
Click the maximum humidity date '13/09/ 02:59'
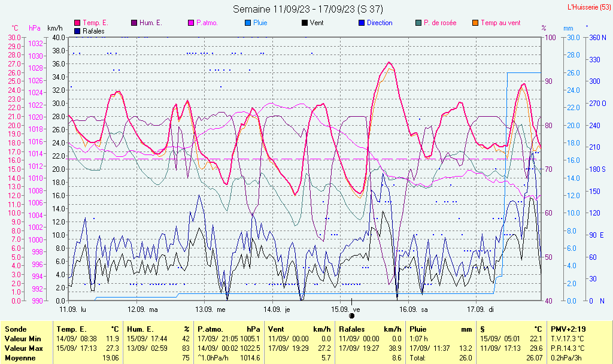[147, 348]
